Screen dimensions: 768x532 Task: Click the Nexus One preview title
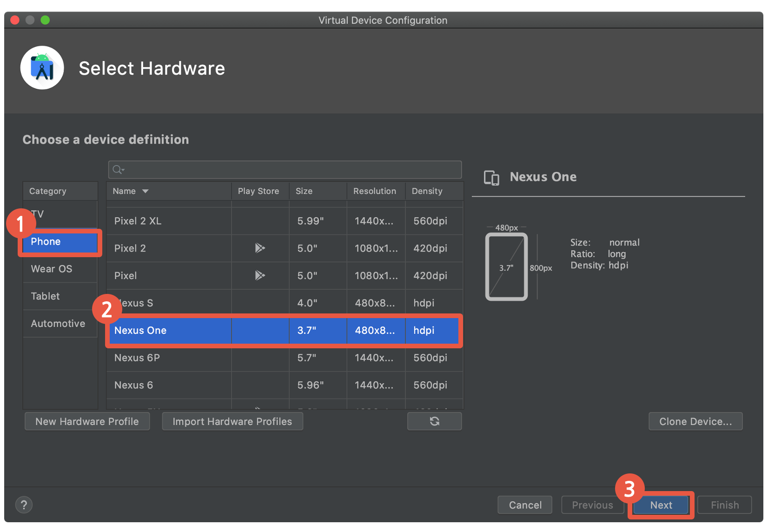[543, 177]
